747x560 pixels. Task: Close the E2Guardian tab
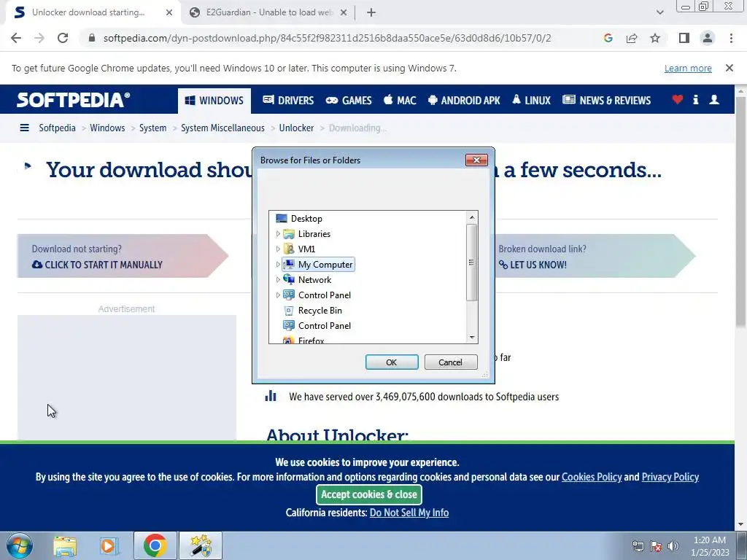click(344, 13)
